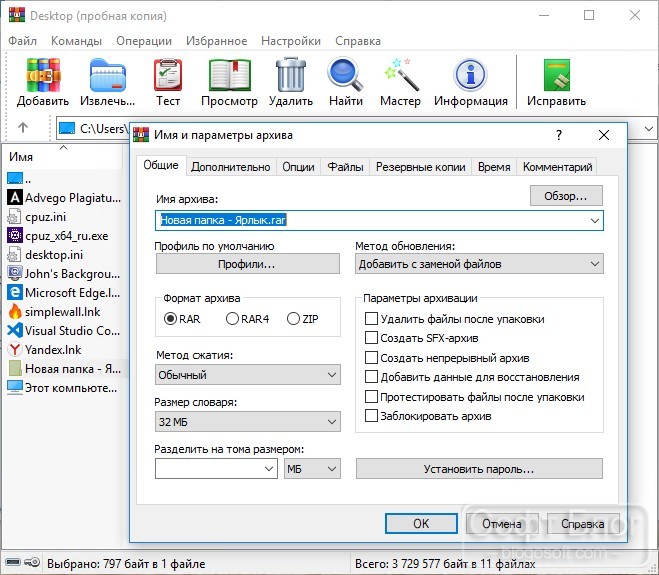This screenshot has width=659, height=575.
Task: Switch to the Комментарий tab
Action: point(557,167)
